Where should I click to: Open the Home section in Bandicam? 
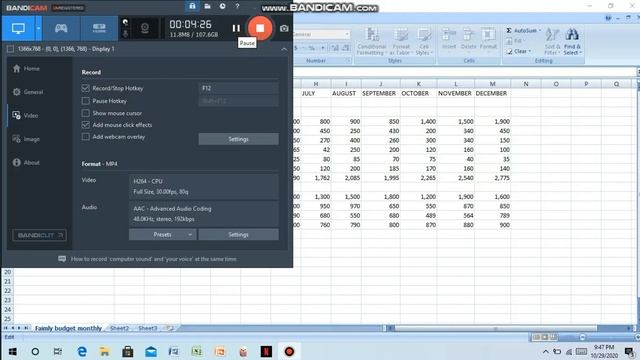(x=26, y=69)
